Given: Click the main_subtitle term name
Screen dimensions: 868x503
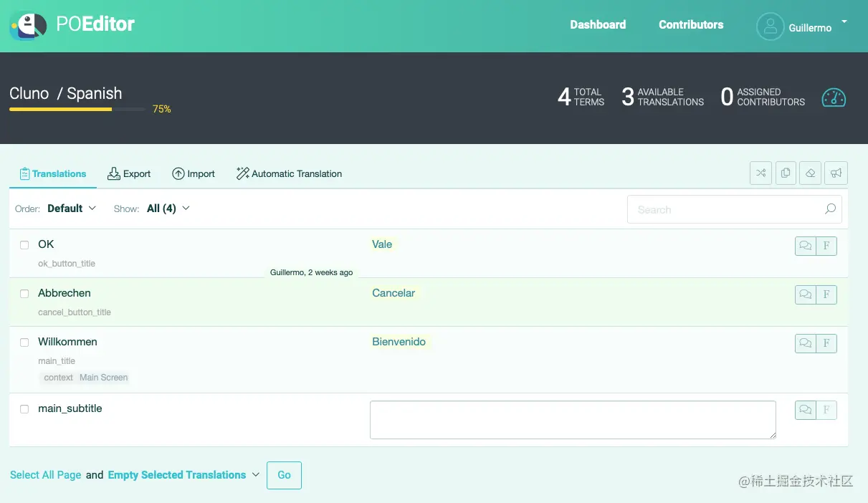Looking at the screenshot, I should [x=70, y=408].
